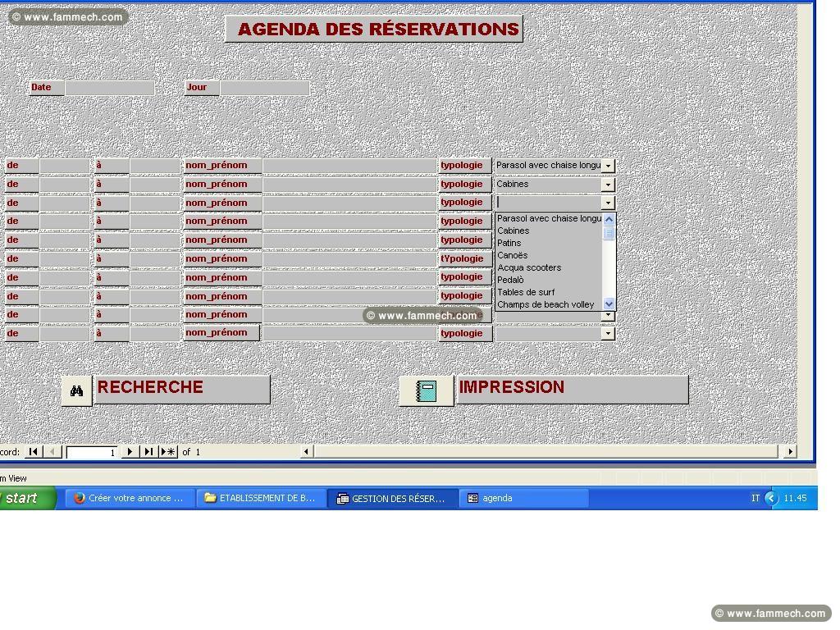840x630 pixels.
Task: Click the IMPRESSION button
Action: coord(572,389)
